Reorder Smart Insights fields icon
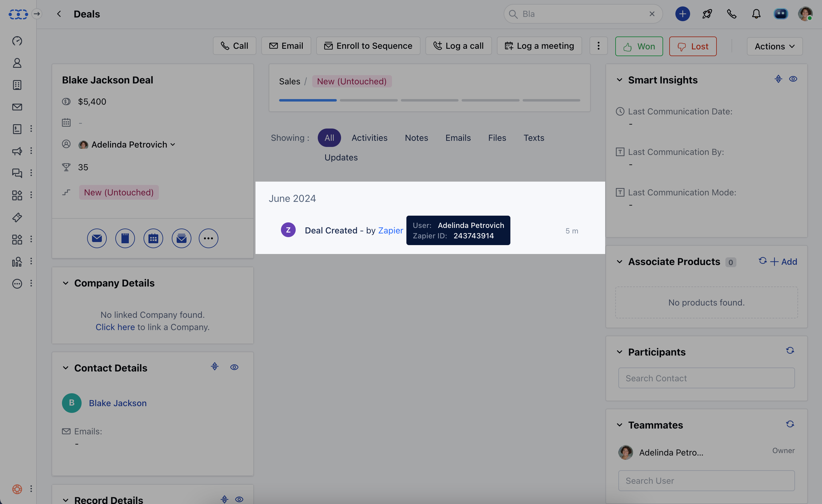Image resolution: width=822 pixels, height=504 pixels. tap(778, 79)
